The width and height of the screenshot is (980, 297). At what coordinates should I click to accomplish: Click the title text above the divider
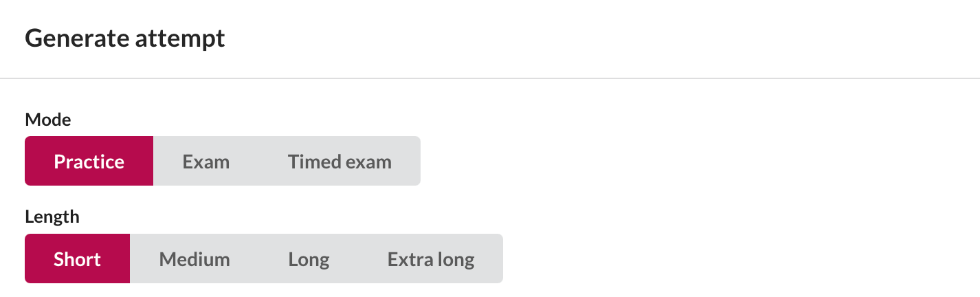[125, 38]
